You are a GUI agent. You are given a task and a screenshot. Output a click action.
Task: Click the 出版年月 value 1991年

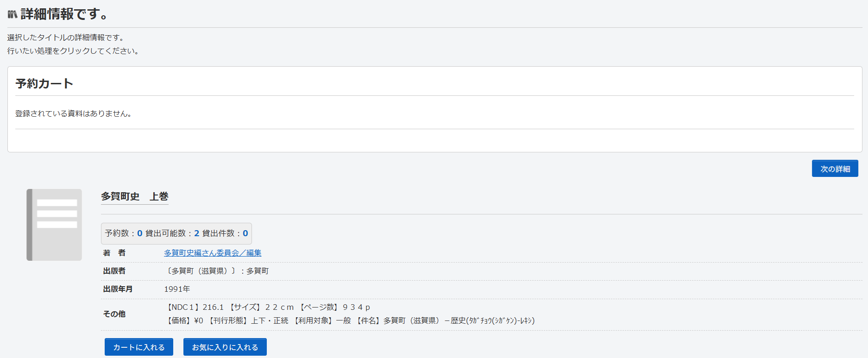point(177,289)
